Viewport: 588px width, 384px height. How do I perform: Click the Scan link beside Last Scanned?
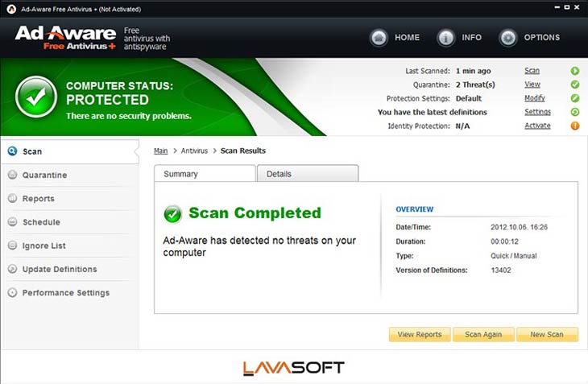532,71
